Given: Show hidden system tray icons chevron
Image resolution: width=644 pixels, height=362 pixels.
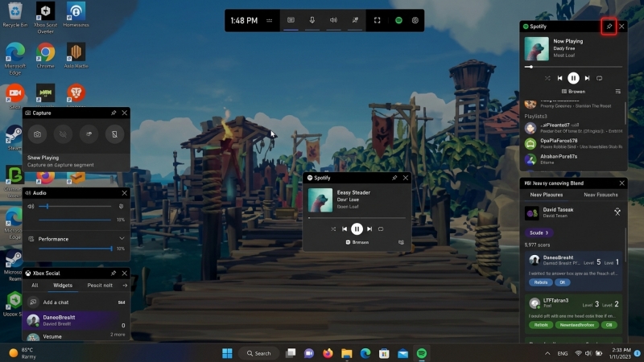Looking at the screenshot, I should [x=547, y=353].
